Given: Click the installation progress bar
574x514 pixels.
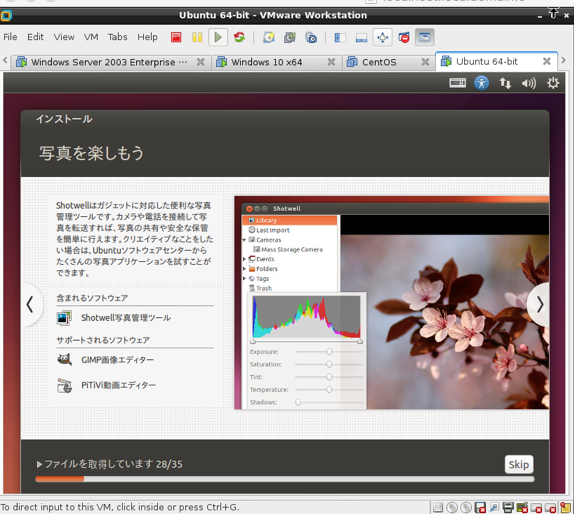Looking at the screenshot, I should (285, 479).
